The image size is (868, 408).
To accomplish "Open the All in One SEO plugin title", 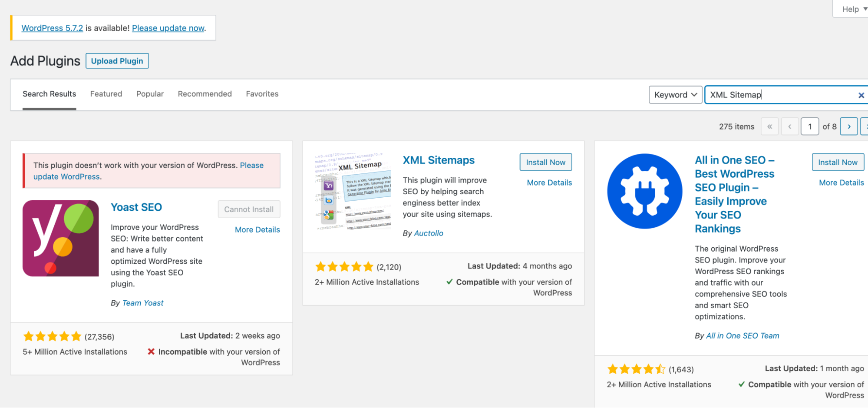I will tap(735, 194).
